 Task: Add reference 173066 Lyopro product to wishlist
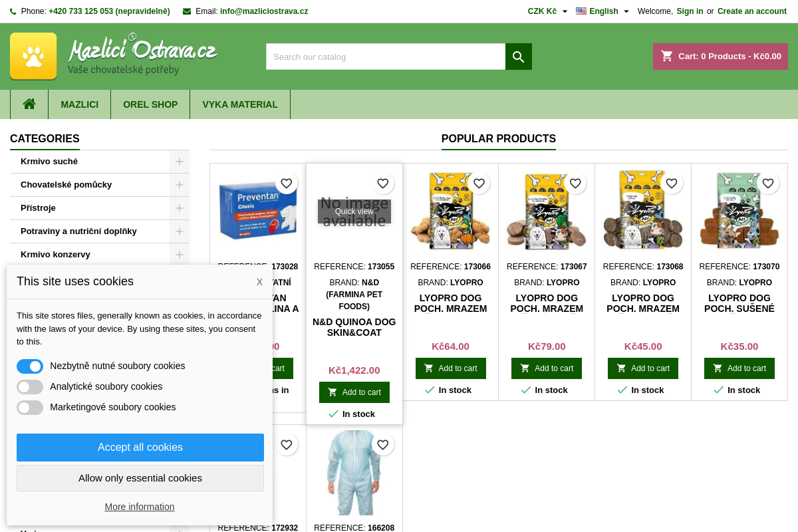(479, 184)
